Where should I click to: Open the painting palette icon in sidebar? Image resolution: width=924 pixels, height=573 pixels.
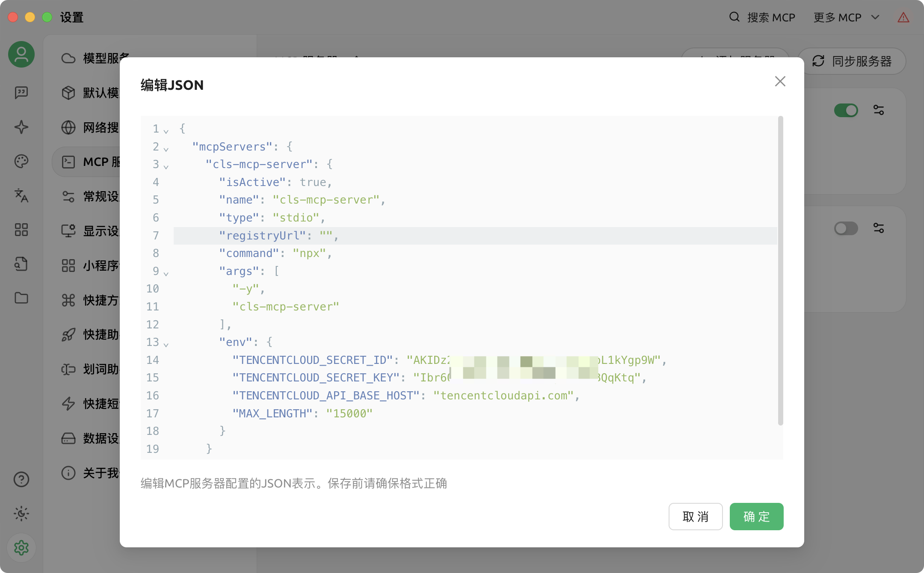coord(21,161)
